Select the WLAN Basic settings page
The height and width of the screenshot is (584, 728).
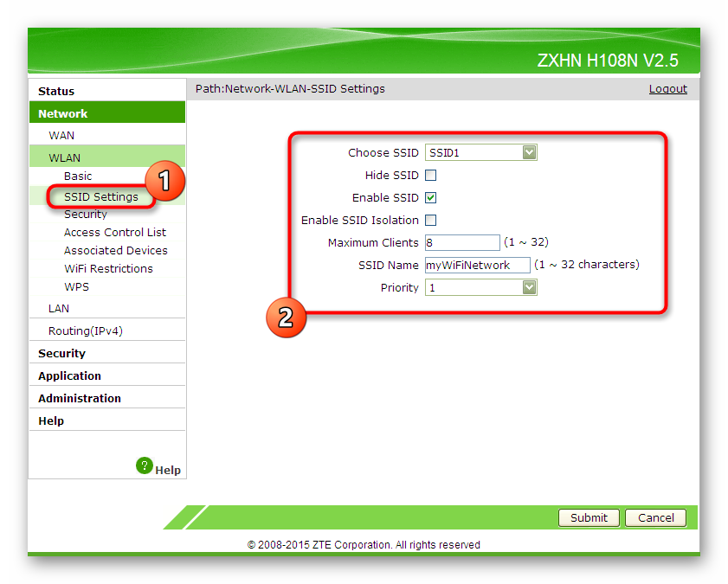pyautogui.click(x=78, y=176)
